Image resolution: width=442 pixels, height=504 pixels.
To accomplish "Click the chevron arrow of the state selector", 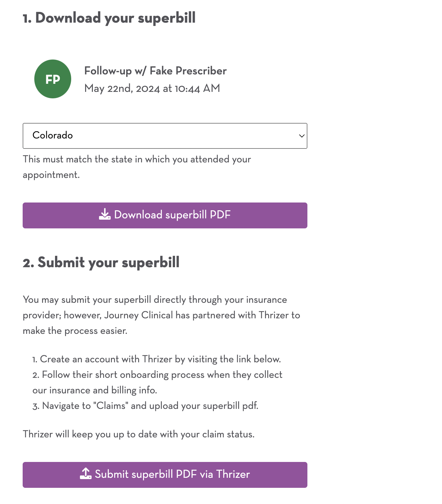I will (302, 136).
